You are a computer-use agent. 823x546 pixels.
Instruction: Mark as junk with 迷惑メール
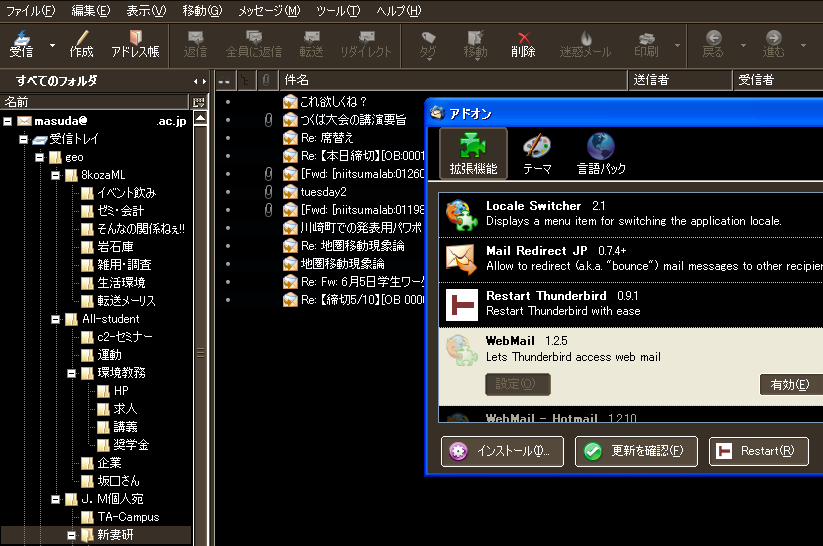(x=585, y=44)
